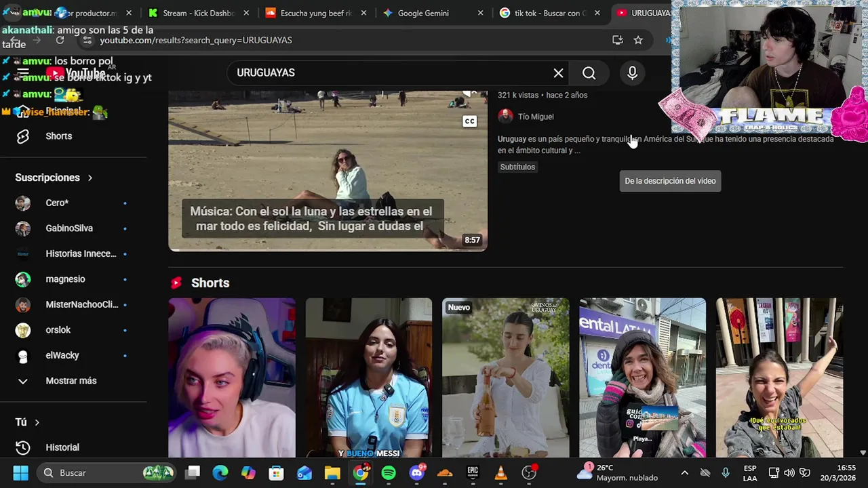Start voice search with the microphone
The height and width of the screenshot is (488, 868).
(x=632, y=73)
